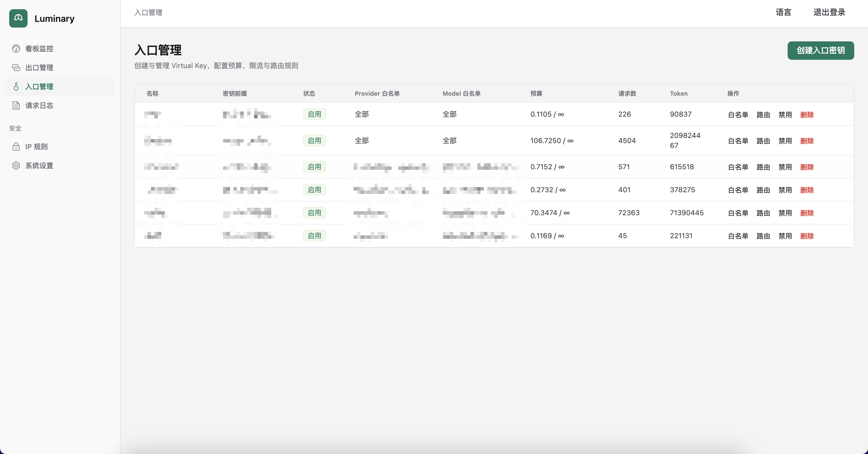This screenshot has height=454, width=868.
Task: Click the 入口管理 breadcrumb in top bar
Action: (148, 12)
